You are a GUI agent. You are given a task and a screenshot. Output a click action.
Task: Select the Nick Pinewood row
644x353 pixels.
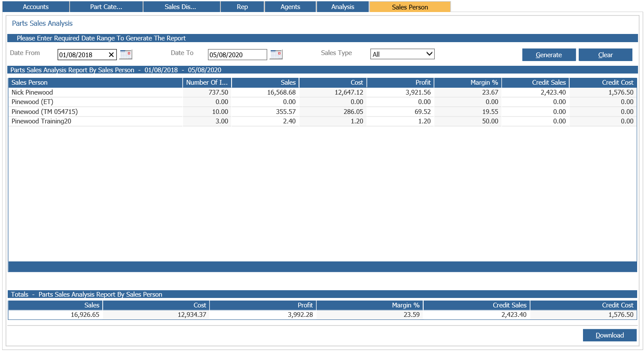pyautogui.click(x=322, y=92)
